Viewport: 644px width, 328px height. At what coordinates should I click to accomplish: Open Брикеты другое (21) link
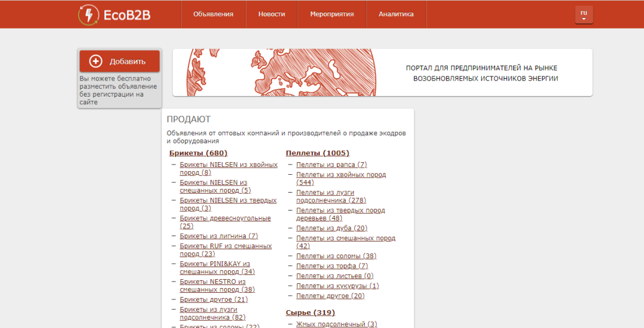pos(213,300)
